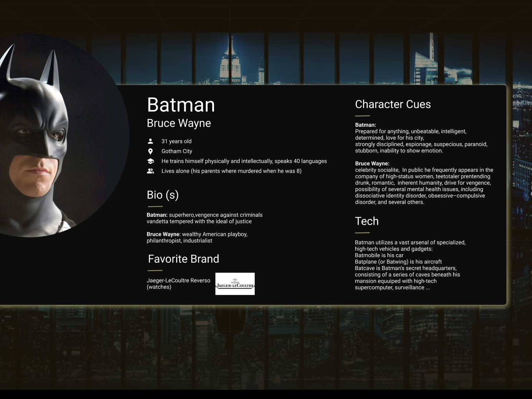Click the 'Tech' section heading
Image resolution: width=532 pixels, height=399 pixels.
tap(367, 221)
